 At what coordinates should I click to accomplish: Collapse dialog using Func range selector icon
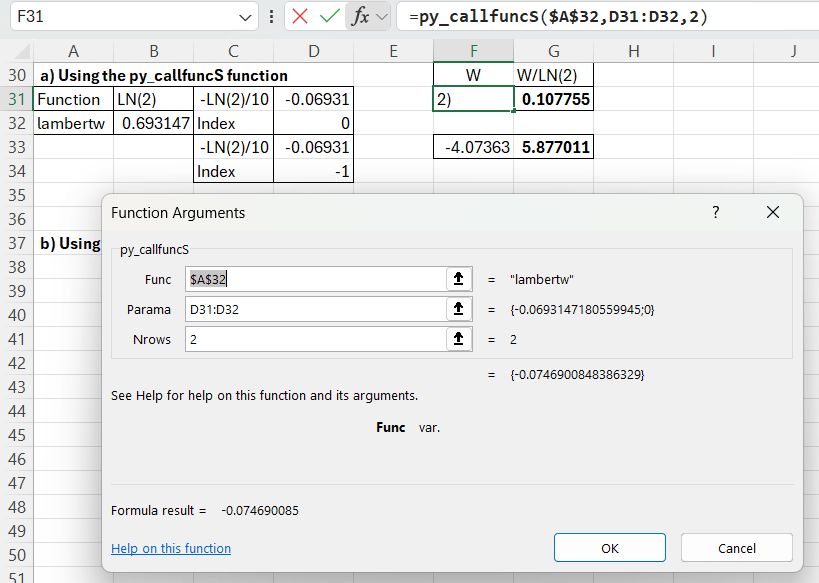point(458,280)
